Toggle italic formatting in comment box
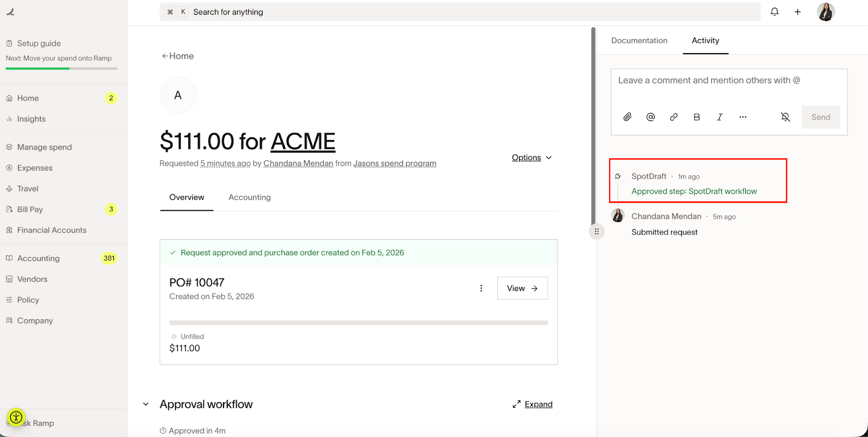This screenshot has height=437, width=868. pos(720,117)
